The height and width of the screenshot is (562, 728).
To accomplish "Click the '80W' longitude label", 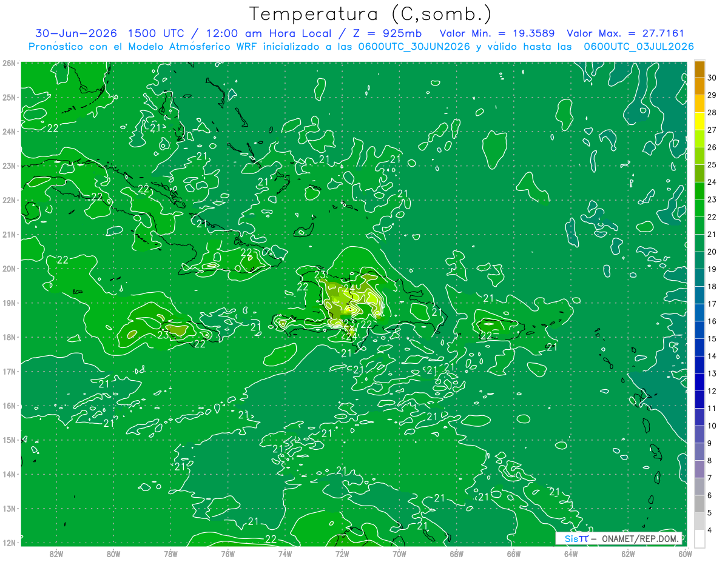I will [113, 554].
